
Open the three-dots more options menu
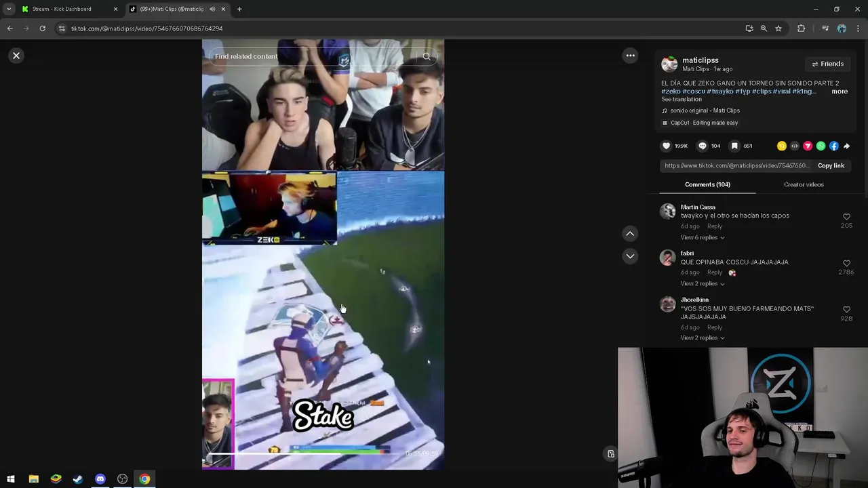[x=630, y=56]
